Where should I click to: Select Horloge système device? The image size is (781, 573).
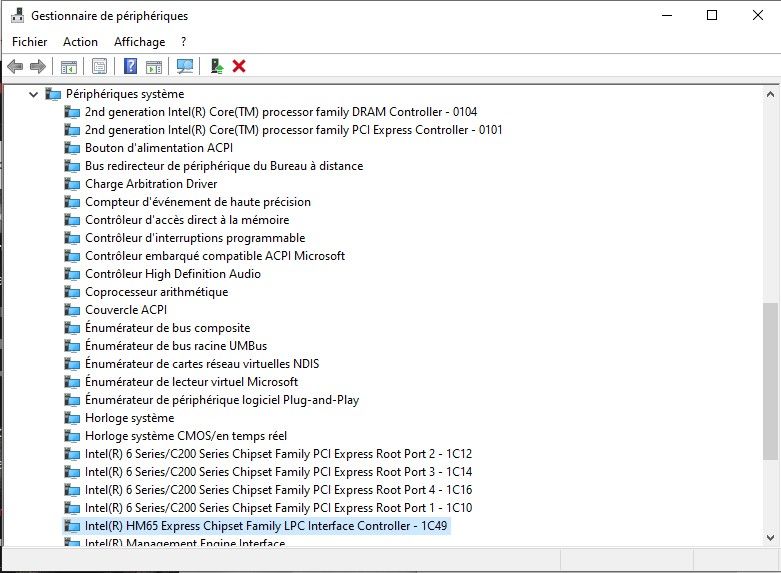click(x=129, y=418)
